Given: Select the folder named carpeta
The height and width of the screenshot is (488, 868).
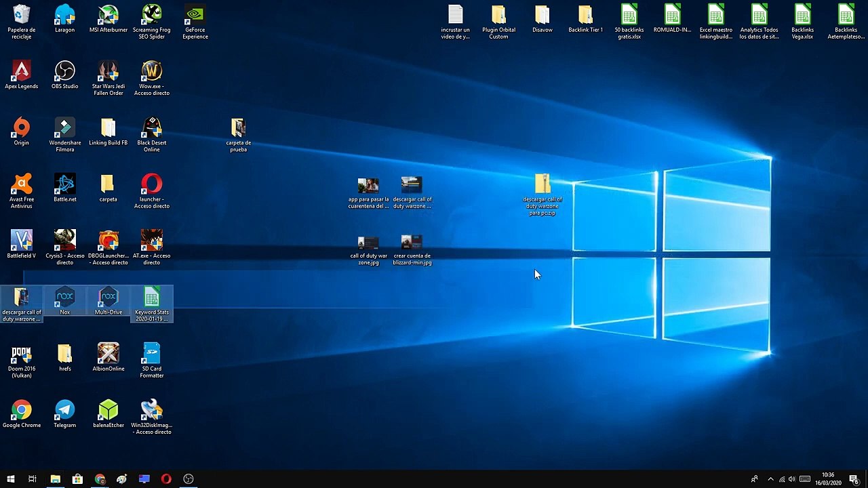Looking at the screenshot, I should click(108, 188).
